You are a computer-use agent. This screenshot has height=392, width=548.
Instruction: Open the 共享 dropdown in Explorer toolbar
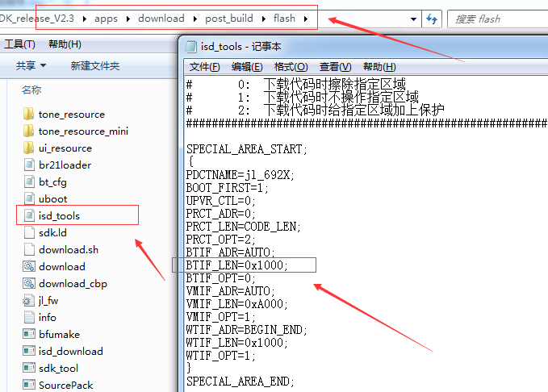coord(31,65)
